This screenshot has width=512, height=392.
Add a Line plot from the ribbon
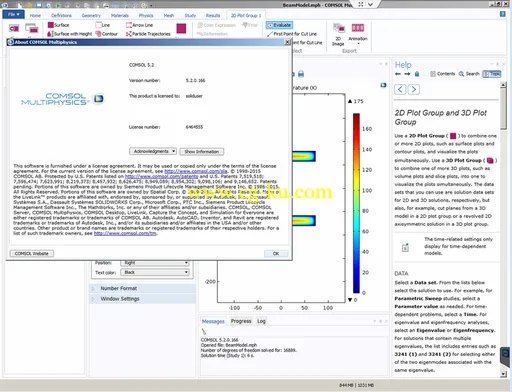[103, 25]
